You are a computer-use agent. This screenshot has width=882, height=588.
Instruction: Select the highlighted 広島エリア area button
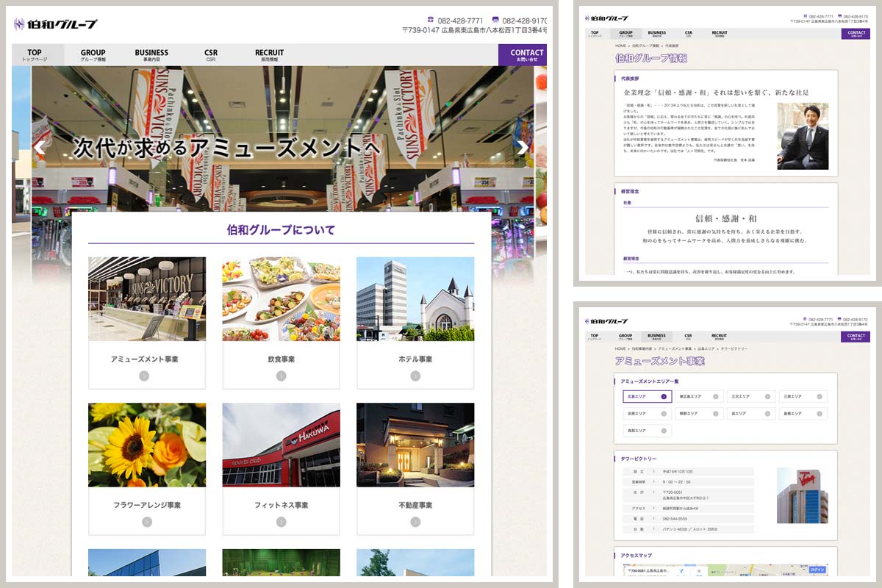(647, 396)
